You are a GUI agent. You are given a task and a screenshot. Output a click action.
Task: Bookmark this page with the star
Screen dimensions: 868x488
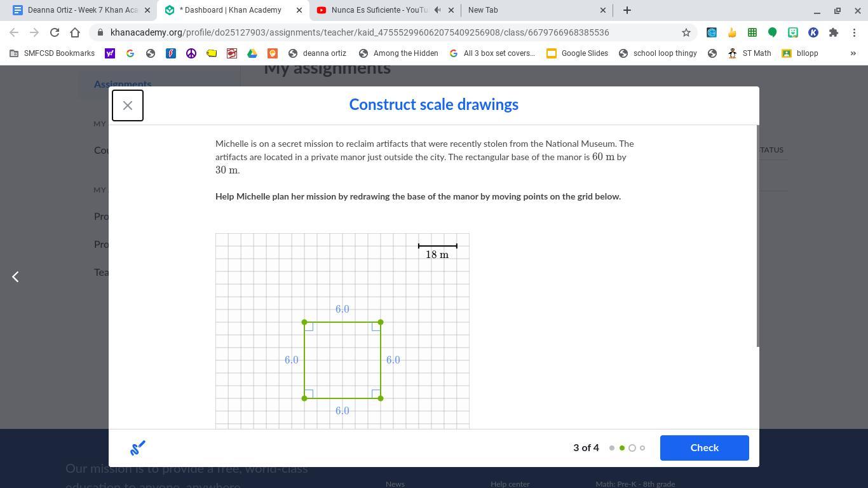point(686,32)
